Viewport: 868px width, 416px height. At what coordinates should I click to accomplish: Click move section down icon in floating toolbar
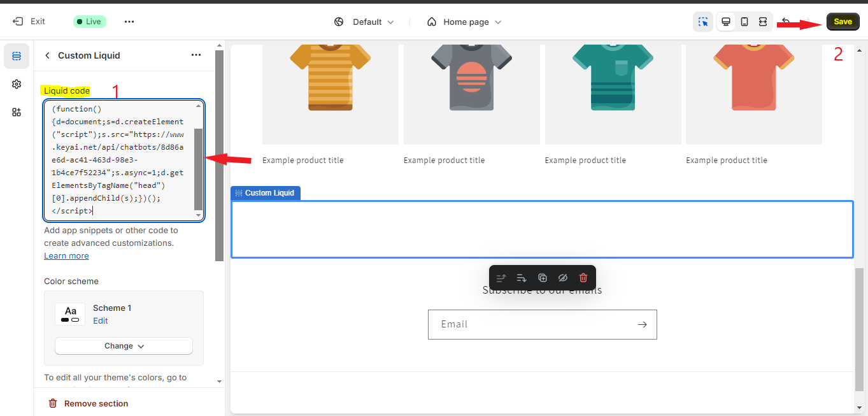[x=522, y=278]
